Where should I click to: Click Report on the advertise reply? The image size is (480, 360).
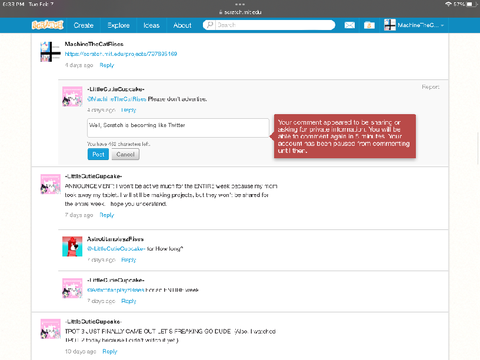[x=430, y=87]
